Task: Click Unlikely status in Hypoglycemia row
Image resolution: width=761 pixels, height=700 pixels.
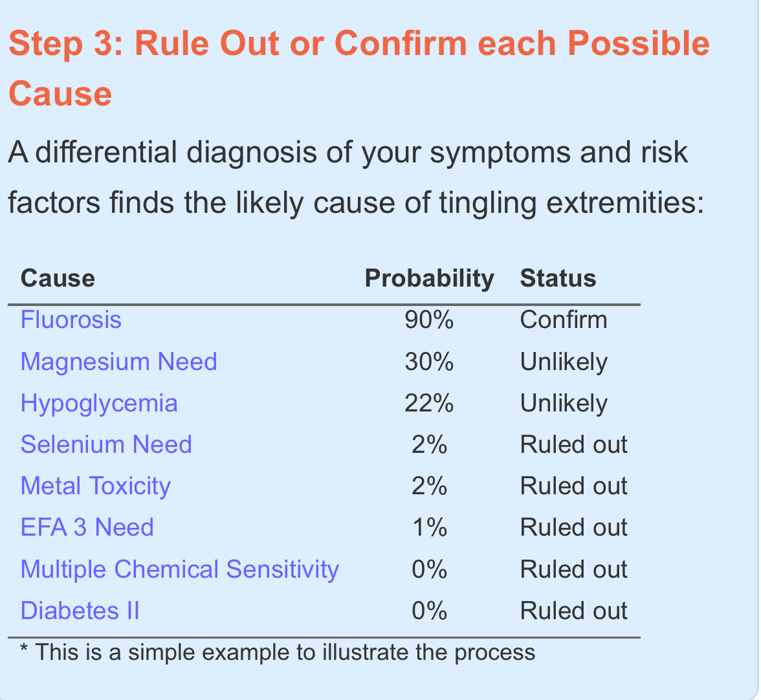Action: (564, 404)
